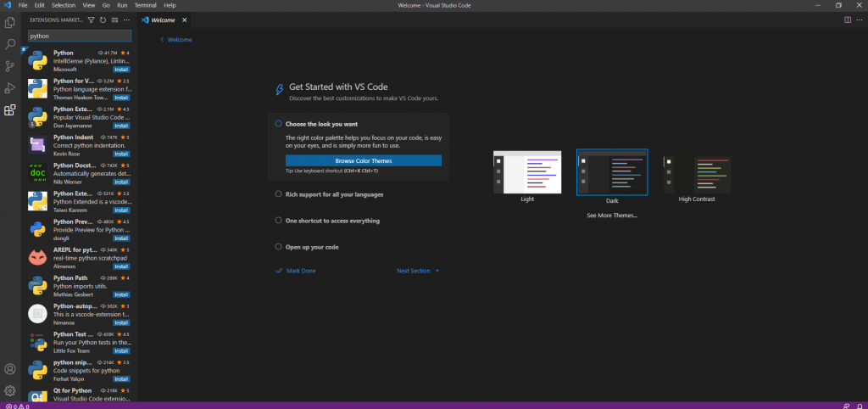868x409 pixels.
Task: Open the Accounts menu icon
Action: coord(9,369)
